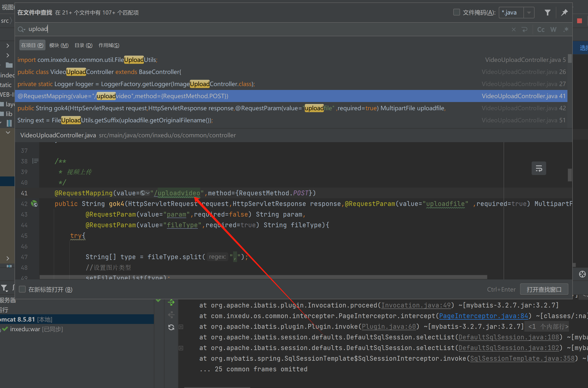The height and width of the screenshot is (388, 588).
Task: Open Invocation.java:49 link in console
Action: click(x=416, y=305)
